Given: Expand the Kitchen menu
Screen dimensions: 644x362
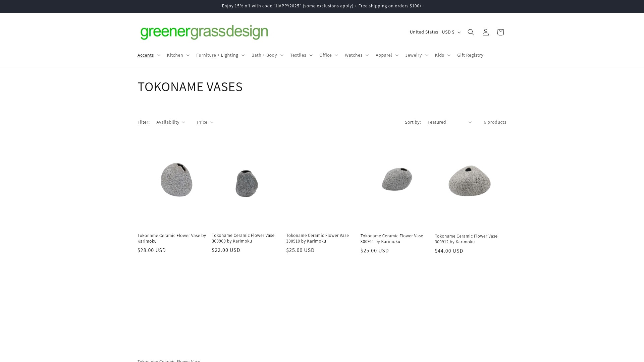Looking at the screenshot, I should point(178,55).
